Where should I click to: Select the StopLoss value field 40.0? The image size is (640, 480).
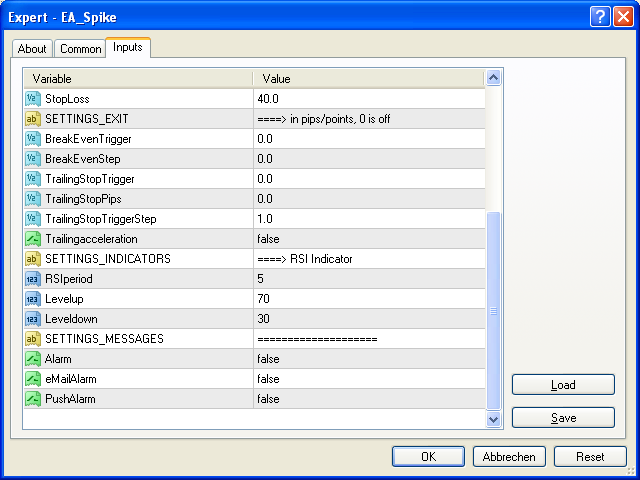tap(268, 99)
